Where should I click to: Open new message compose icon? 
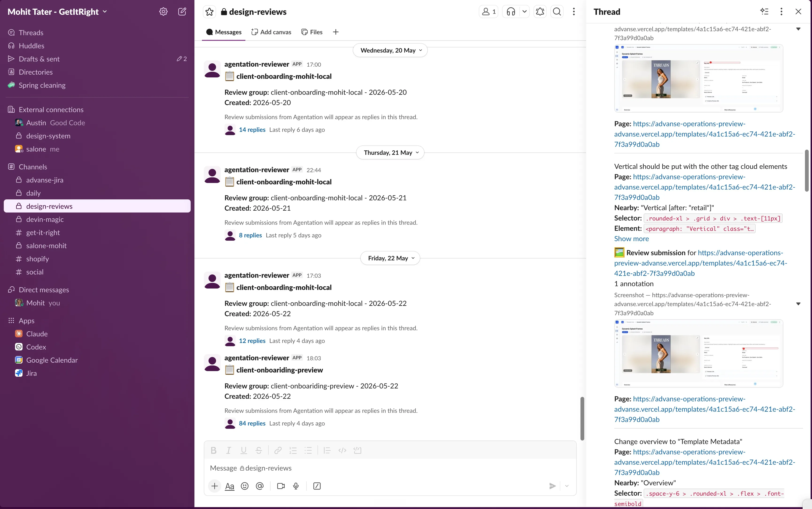tap(182, 12)
